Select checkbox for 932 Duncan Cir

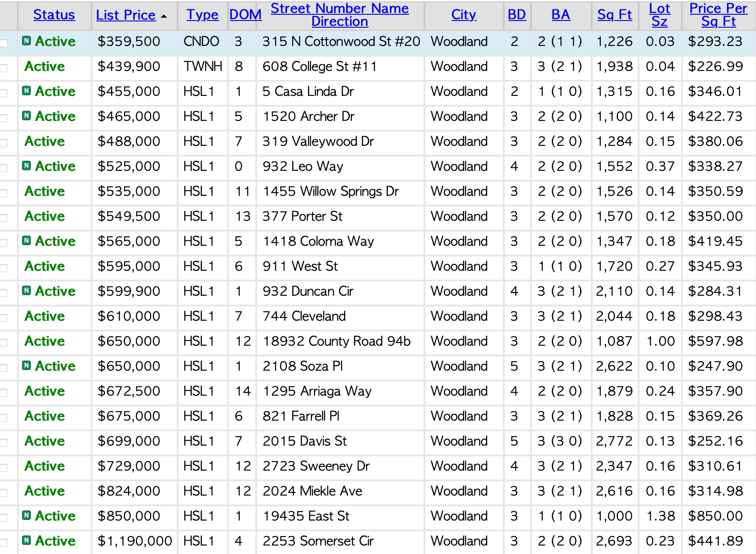pos(4,293)
